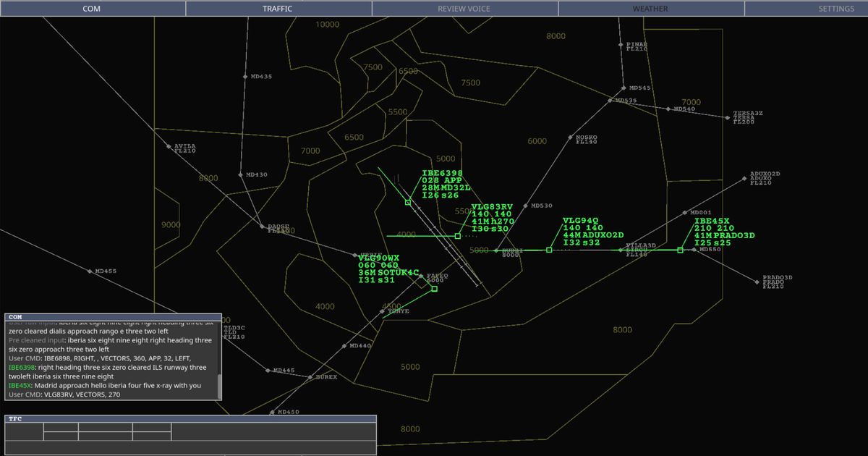This screenshot has height=456, width=868.
Task: Click the ADUXO waypoint diamond
Action: point(744,178)
